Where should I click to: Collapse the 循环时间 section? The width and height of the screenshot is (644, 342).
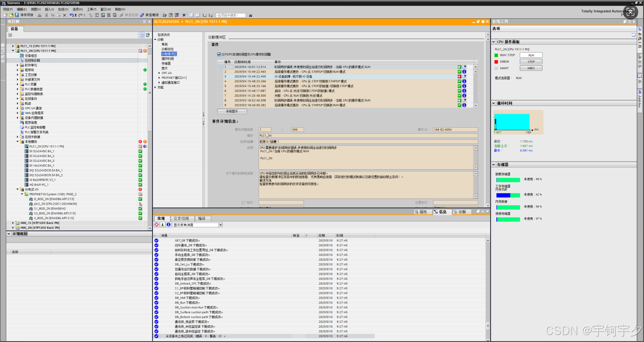[x=494, y=103]
